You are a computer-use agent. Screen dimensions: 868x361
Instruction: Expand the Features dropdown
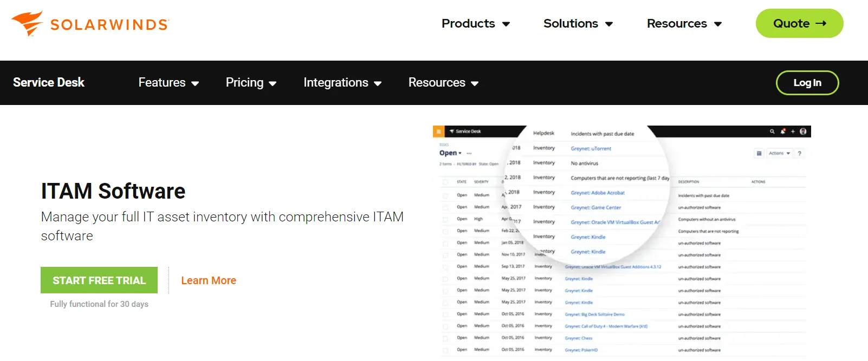(x=169, y=83)
